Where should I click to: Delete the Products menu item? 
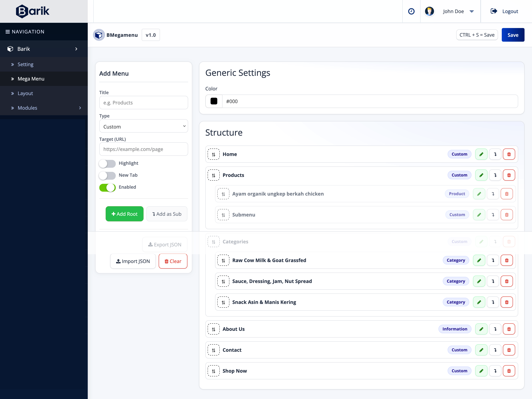coord(509,175)
